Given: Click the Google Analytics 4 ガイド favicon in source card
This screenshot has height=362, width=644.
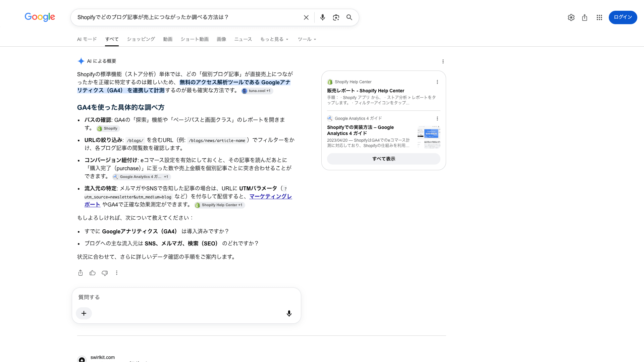Looking at the screenshot, I should pyautogui.click(x=330, y=119).
